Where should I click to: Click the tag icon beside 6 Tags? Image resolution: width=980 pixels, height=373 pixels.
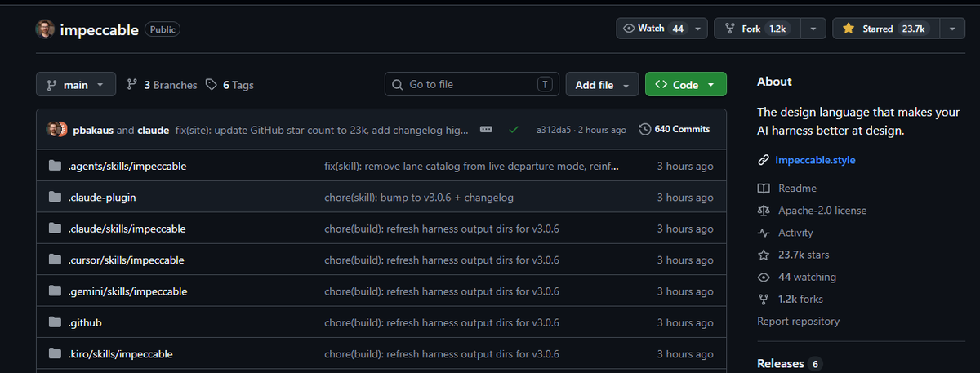(x=212, y=85)
